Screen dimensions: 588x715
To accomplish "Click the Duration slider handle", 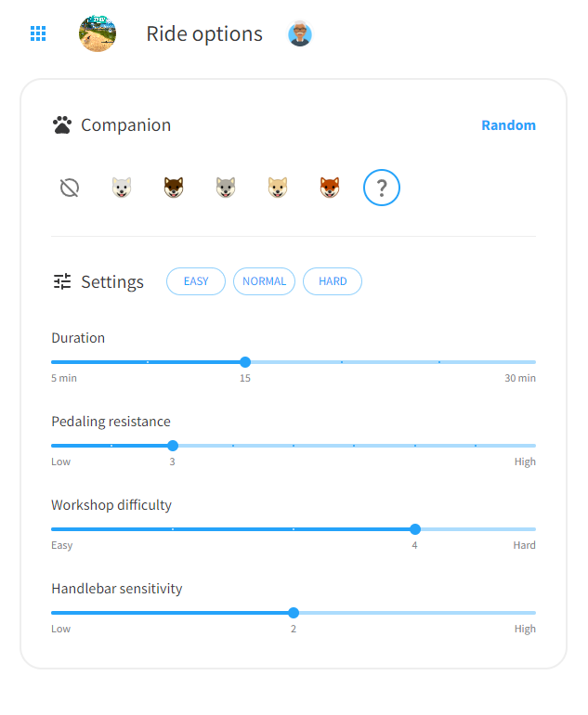I will 245,362.
